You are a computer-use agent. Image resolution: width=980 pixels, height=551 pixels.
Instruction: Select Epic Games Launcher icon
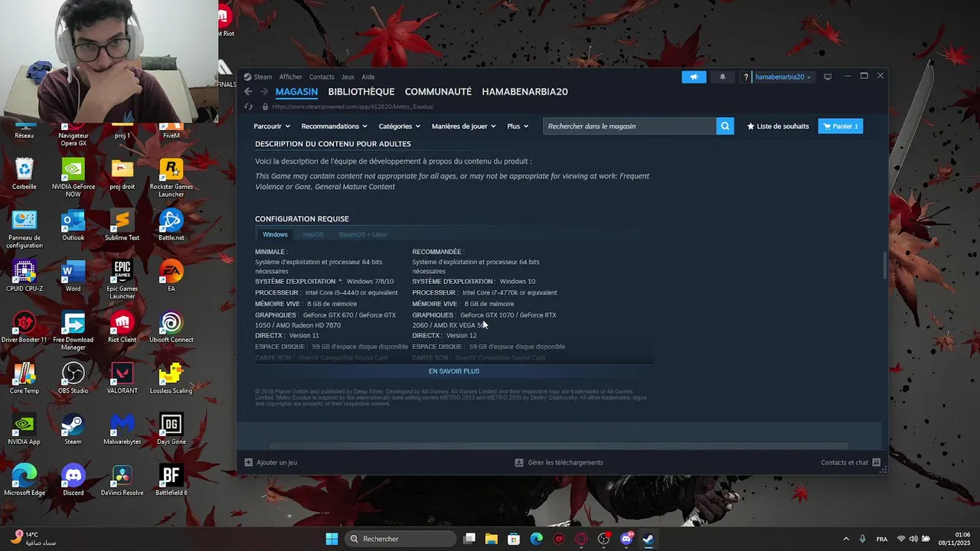(122, 279)
